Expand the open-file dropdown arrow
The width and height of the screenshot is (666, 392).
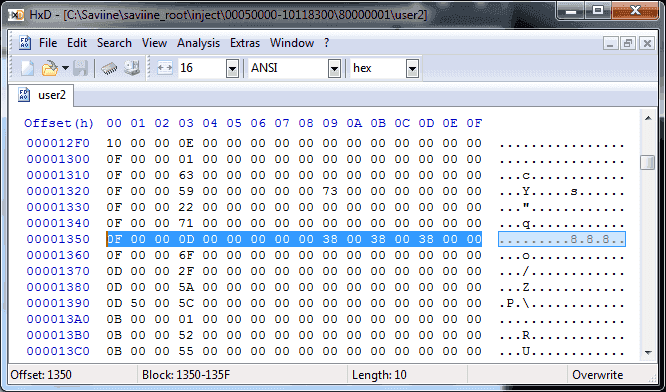(x=65, y=68)
